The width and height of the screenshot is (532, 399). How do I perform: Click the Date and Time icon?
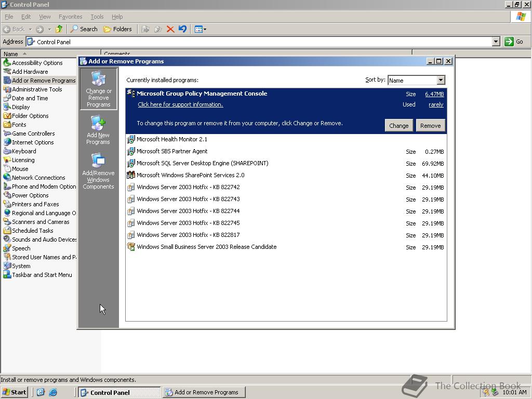point(7,98)
